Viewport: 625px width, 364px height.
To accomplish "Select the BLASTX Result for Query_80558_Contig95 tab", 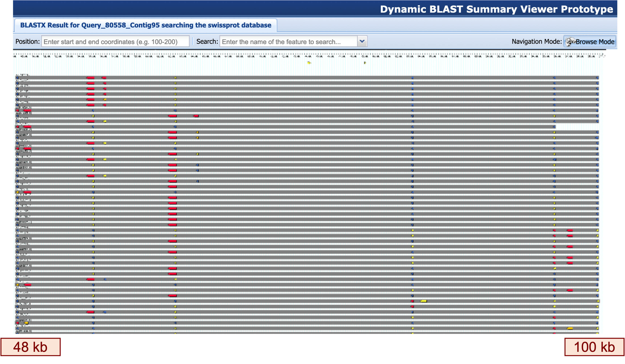I will 146,25.
